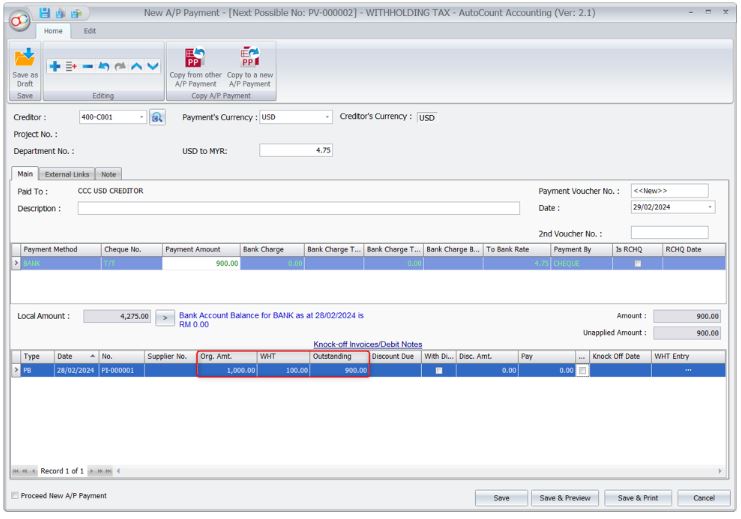This screenshot has height=519, width=741.
Task: Click the save and preview icon in title bar
Action: click(x=60, y=13)
